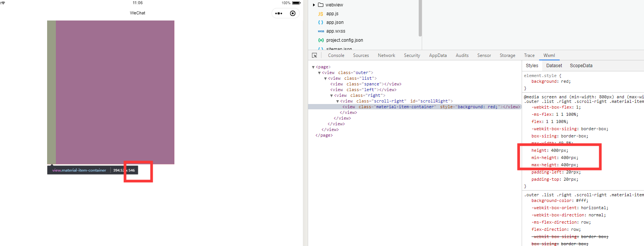Switch to the Trace tab

tap(529, 55)
